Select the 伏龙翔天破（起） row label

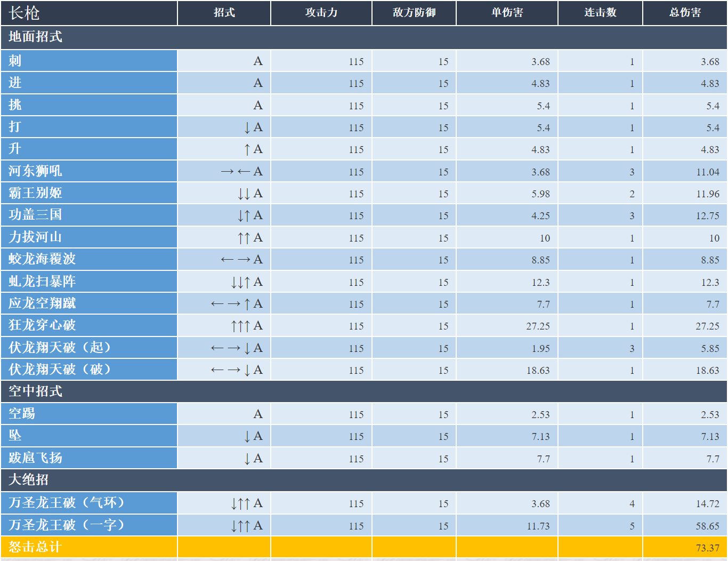89,348
